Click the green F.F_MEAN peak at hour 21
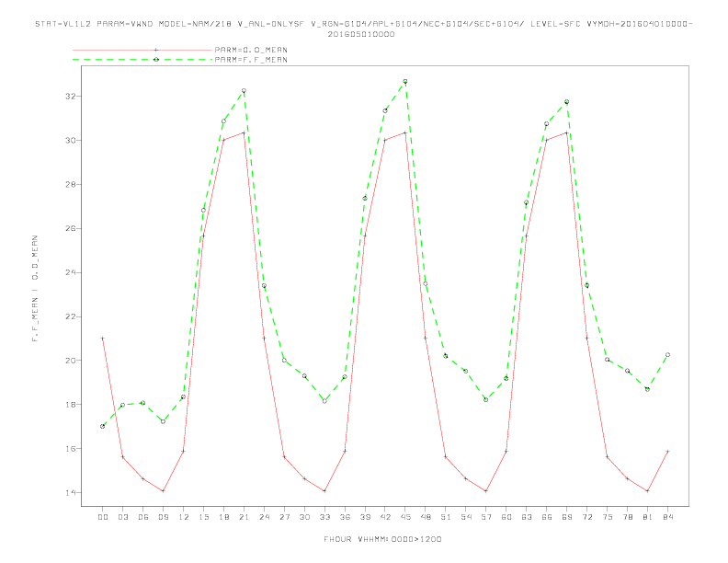728x563 pixels. [x=244, y=90]
